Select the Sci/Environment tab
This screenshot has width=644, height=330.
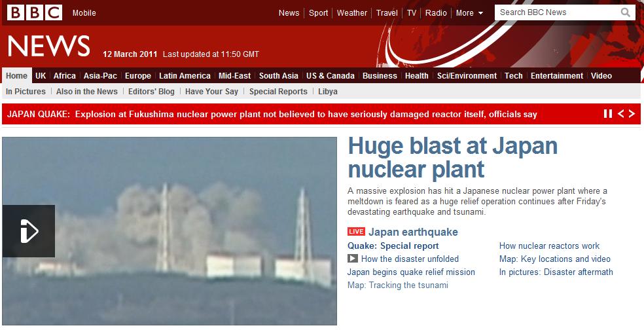tap(467, 75)
